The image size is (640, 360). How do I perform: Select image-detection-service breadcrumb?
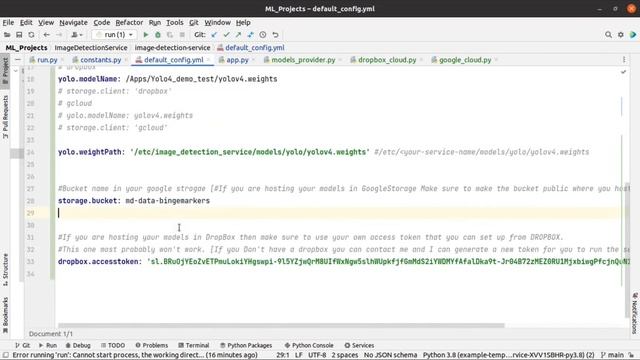tap(173, 48)
